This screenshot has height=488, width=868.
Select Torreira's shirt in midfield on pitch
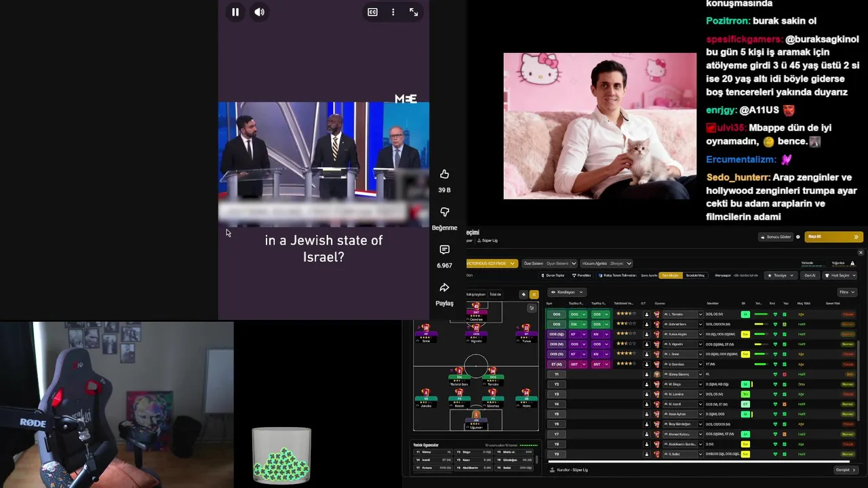[493, 372]
